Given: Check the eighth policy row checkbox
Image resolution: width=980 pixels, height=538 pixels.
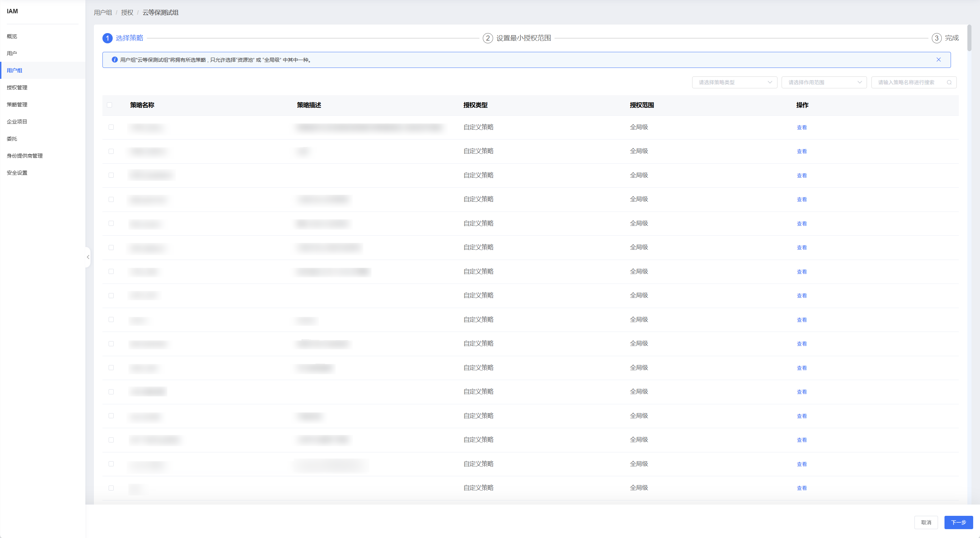Looking at the screenshot, I should click(111, 295).
